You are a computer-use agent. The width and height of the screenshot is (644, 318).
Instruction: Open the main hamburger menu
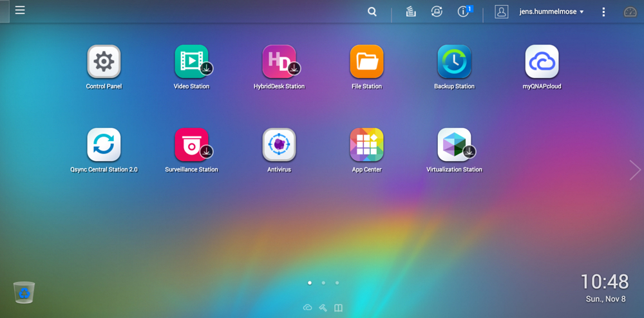pyautogui.click(x=20, y=10)
